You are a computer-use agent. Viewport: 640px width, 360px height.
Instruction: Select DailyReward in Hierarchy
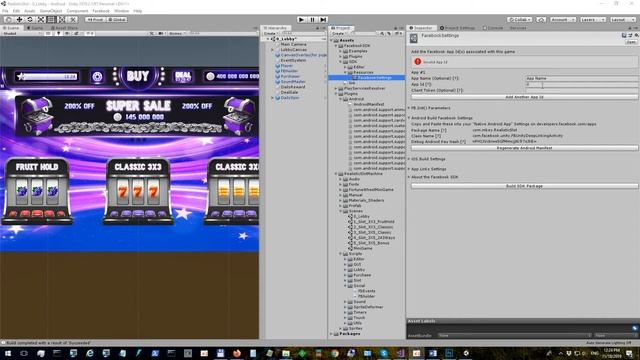click(293, 87)
